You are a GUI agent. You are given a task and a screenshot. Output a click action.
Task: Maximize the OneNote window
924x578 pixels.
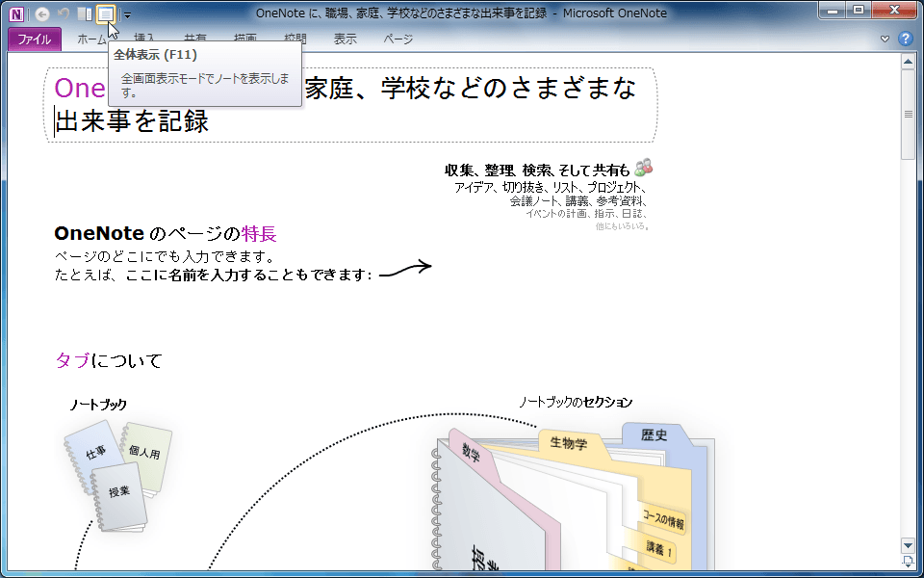pos(859,11)
